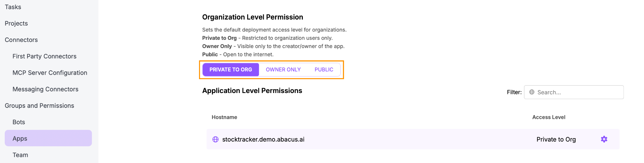Select the Private to Org permission option
This screenshot has width=644, height=163.
click(x=230, y=70)
